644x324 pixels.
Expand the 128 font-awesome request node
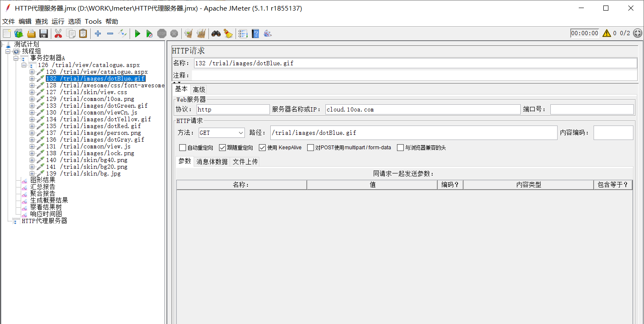point(32,85)
